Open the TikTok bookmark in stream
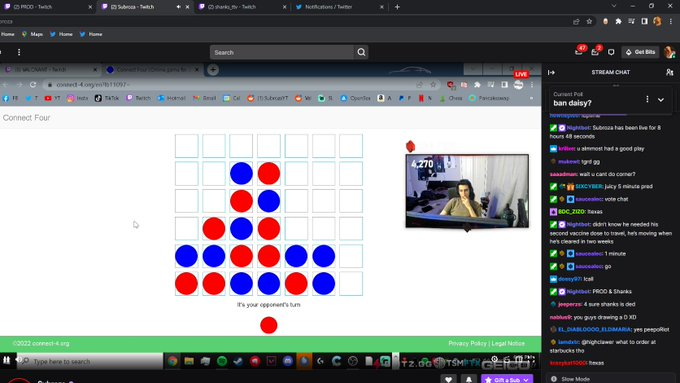 107,98
